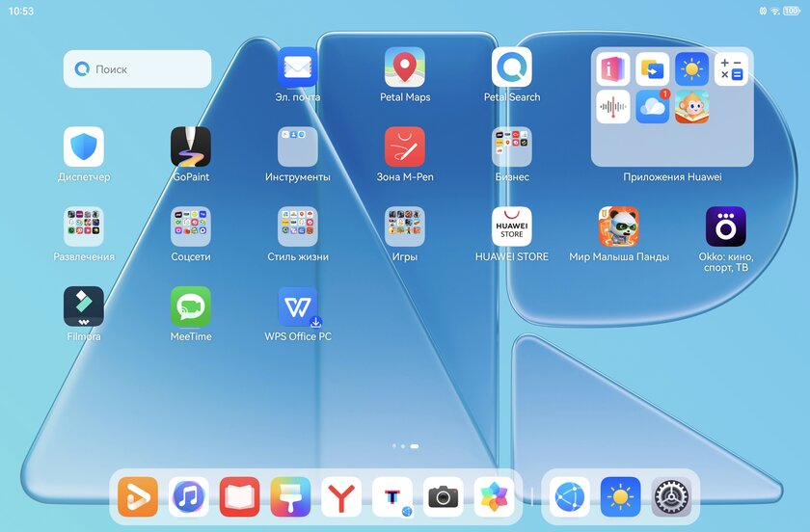810x532 pixels.
Task: Launch MeeTime app
Action: coord(191,306)
